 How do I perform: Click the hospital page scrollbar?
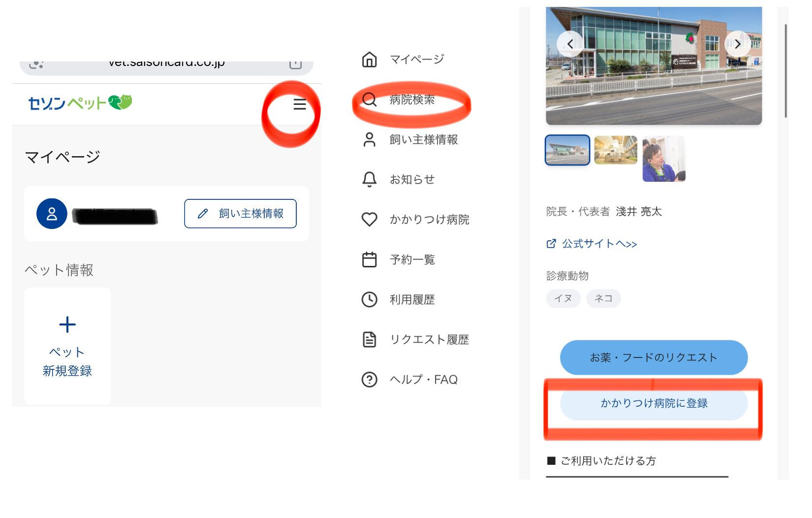click(786, 71)
